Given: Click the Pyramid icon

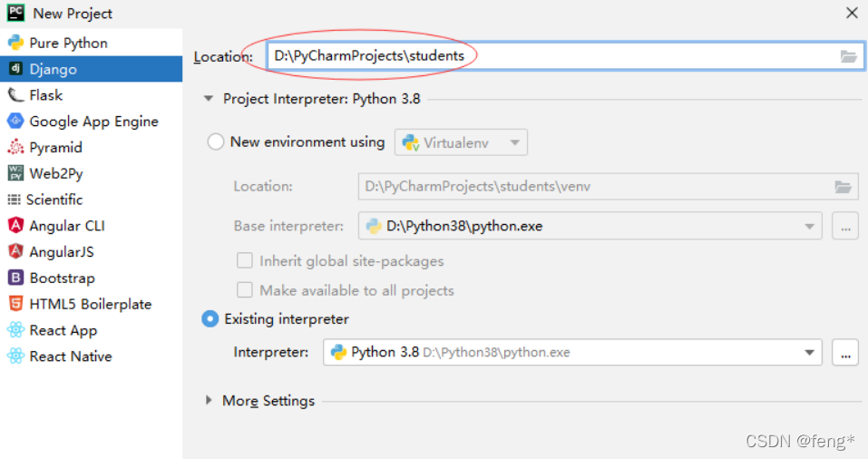Looking at the screenshot, I should (x=15, y=147).
